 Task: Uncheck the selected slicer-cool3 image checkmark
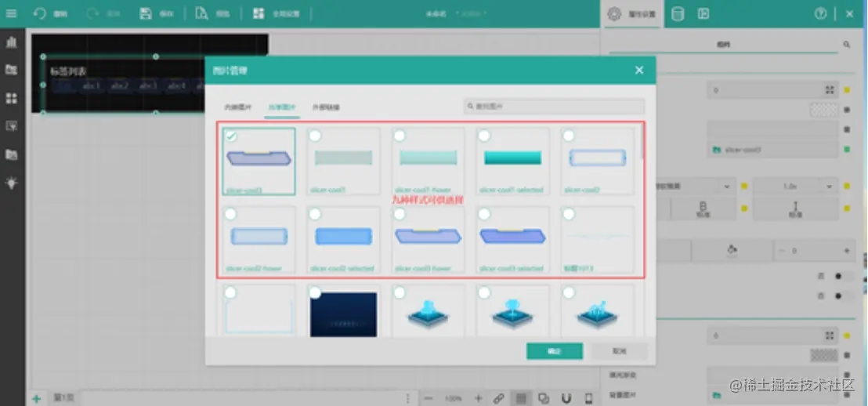231,135
